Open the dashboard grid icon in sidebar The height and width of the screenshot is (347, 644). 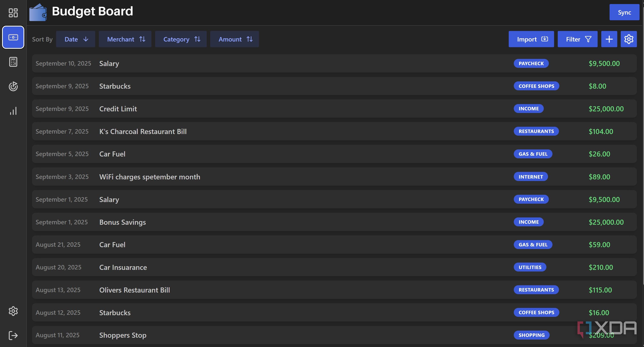pos(13,13)
